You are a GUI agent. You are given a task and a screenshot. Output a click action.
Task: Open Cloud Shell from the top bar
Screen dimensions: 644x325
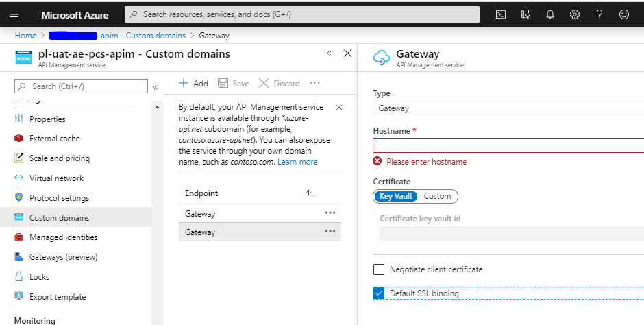tap(501, 14)
